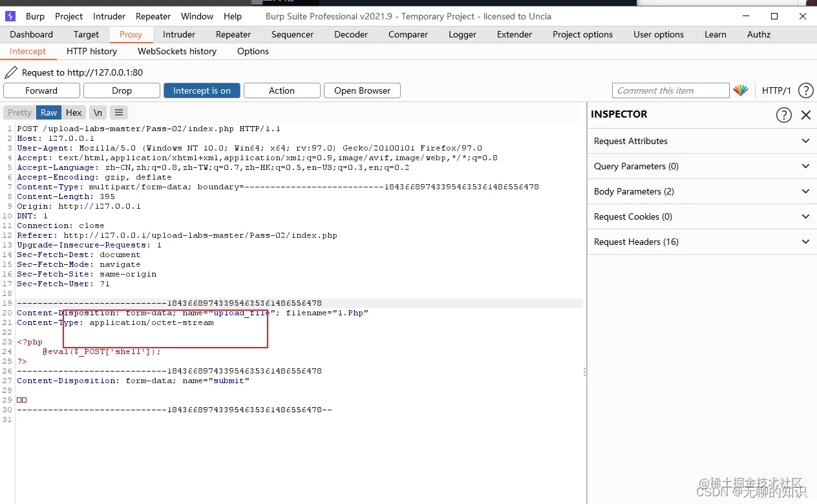Switch to the Sequencer tab
The width and height of the screenshot is (817, 504).
click(x=292, y=34)
